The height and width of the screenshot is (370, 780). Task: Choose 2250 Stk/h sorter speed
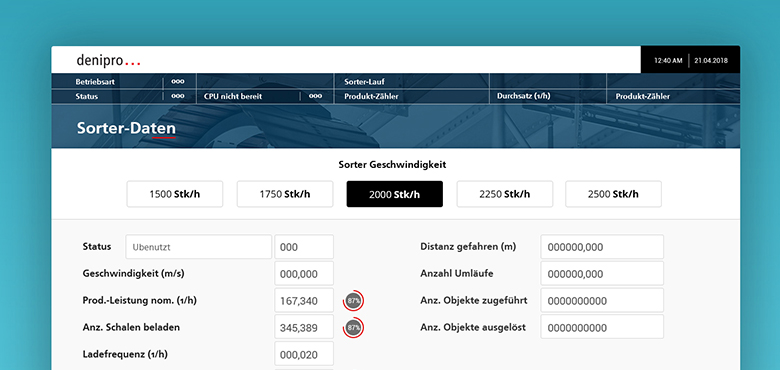(504, 194)
